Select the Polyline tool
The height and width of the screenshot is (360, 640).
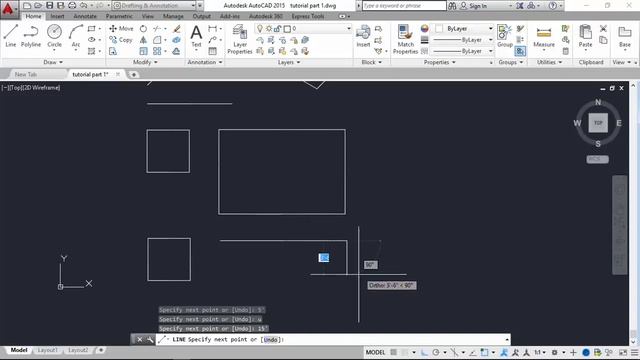[31, 36]
